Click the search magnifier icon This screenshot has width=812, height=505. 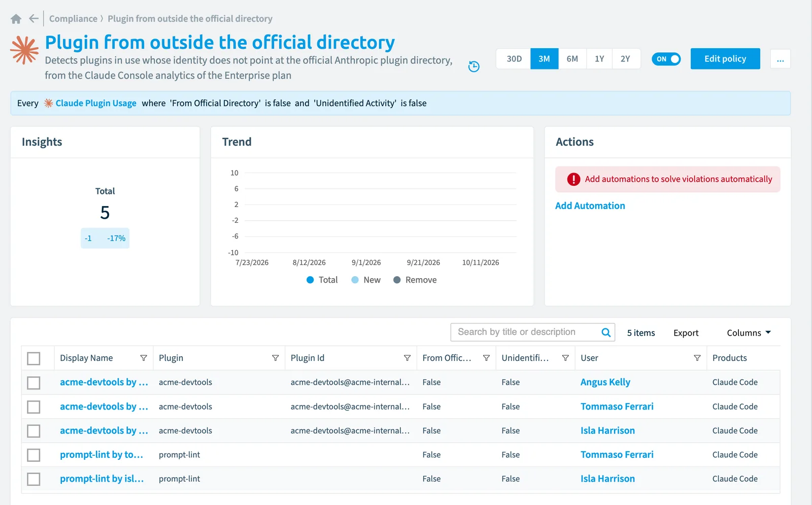(x=606, y=332)
